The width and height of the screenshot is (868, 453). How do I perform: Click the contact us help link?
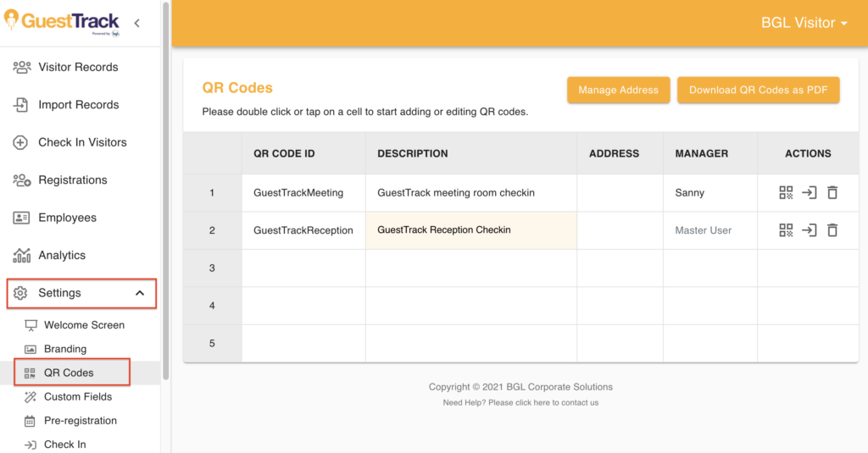[x=520, y=403]
